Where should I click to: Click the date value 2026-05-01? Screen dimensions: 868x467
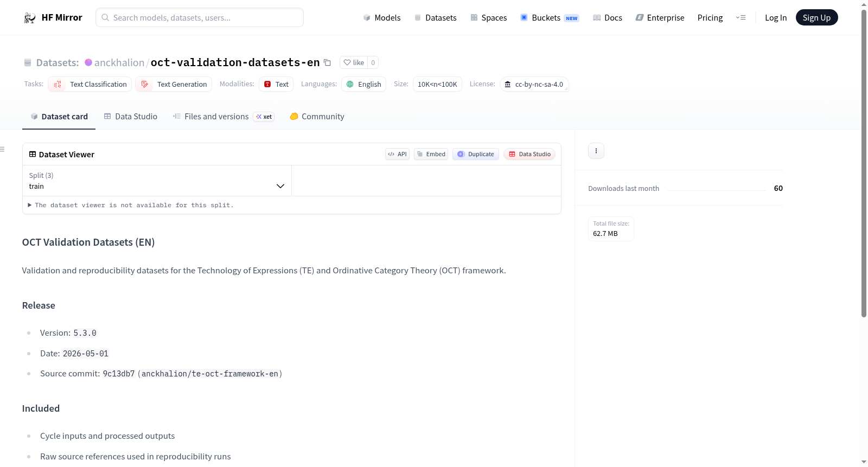click(x=86, y=354)
